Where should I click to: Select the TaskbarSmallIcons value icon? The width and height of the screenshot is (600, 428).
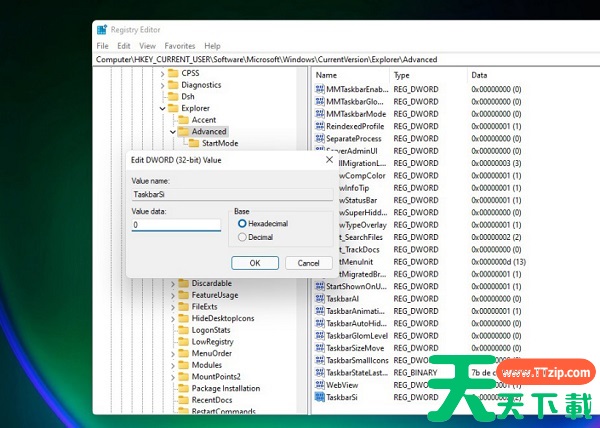coord(320,360)
